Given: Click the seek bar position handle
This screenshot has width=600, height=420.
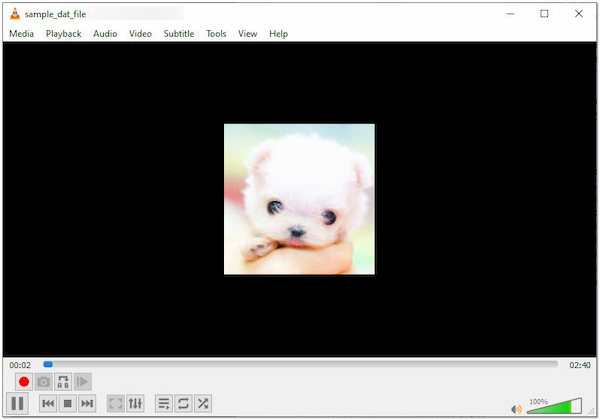Looking at the screenshot, I should click(x=48, y=365).
